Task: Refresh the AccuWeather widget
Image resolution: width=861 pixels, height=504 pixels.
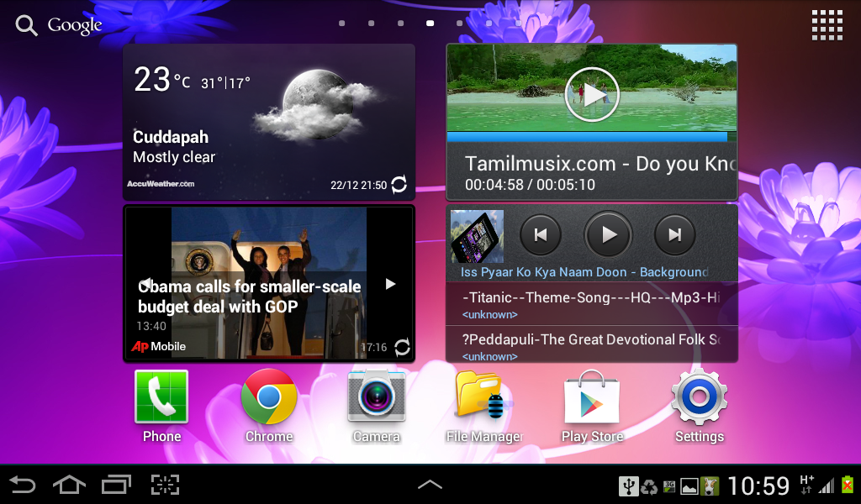Action: coord(399,184)
